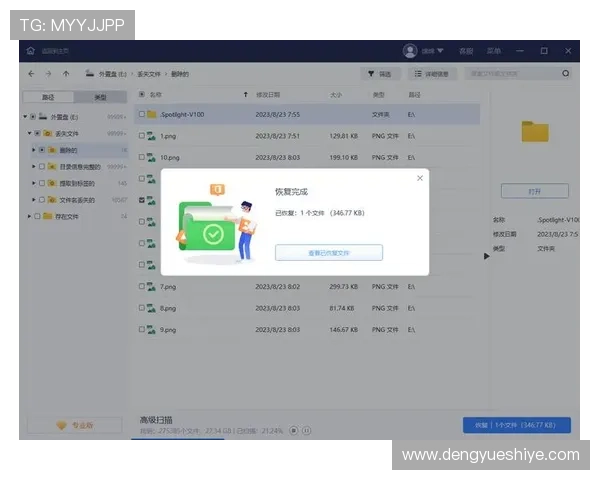The width and height of the screenshot is (600, 480).
Task: Open 菜单 in the title bar
Action: 494,51
